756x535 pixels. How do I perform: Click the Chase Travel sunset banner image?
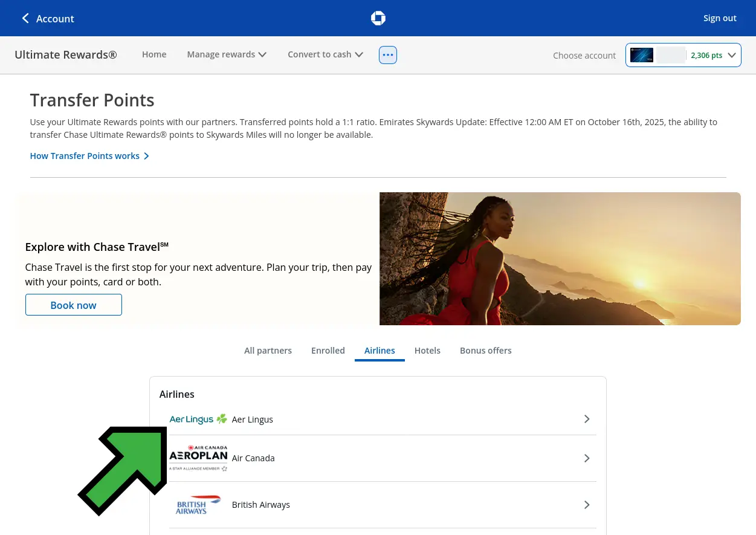560,259
